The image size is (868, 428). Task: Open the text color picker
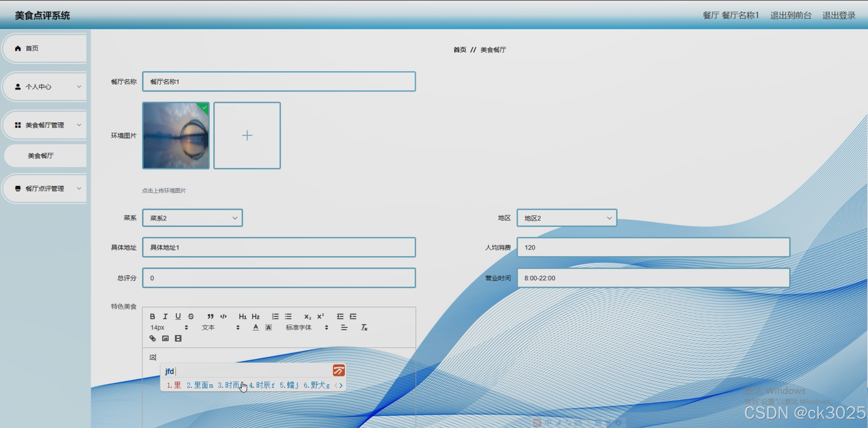coord(256,328)
